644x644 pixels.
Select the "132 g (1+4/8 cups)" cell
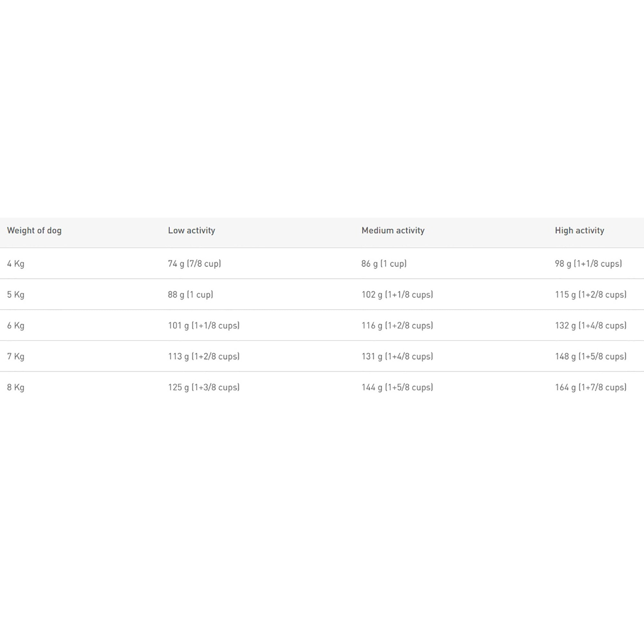pyautogui.click(x=591, y=326)
